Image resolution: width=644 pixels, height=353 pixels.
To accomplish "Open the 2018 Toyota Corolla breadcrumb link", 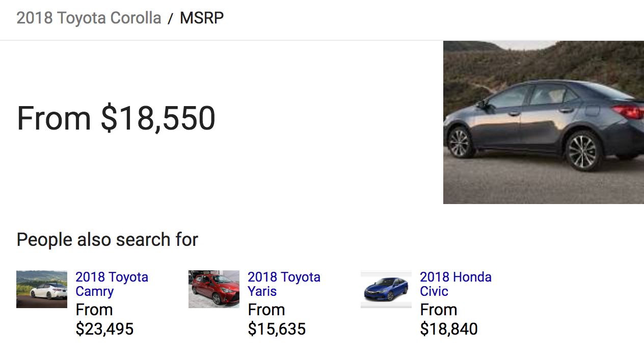I will (89, 18).
